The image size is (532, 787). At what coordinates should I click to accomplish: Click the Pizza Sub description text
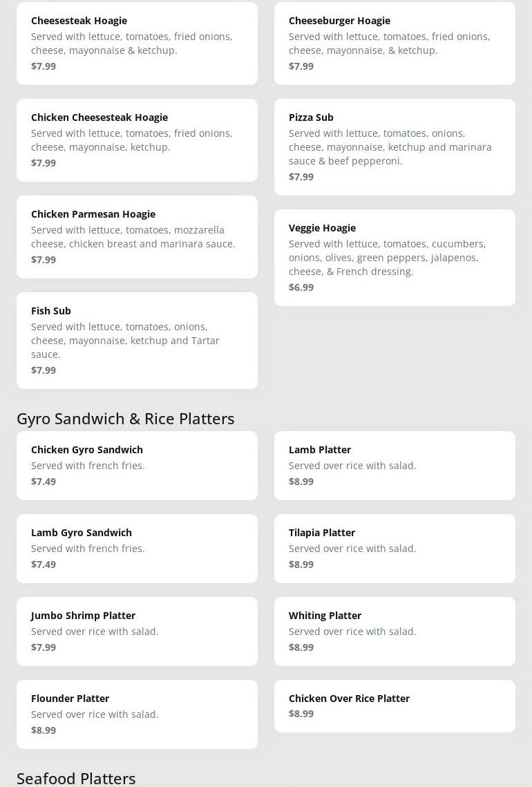(390, 147)
